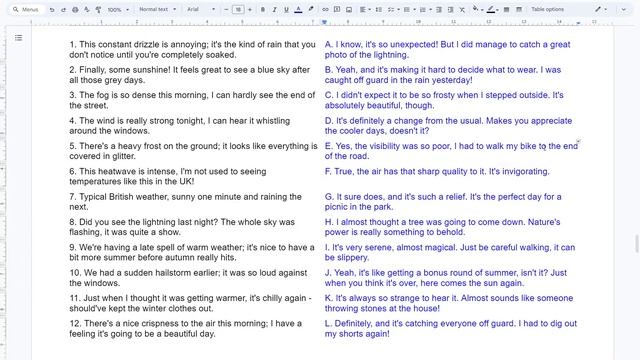This screenshot has height=360, width=640.
Task: Open line and paragraph spacing icon
Action: pos(378,9)
